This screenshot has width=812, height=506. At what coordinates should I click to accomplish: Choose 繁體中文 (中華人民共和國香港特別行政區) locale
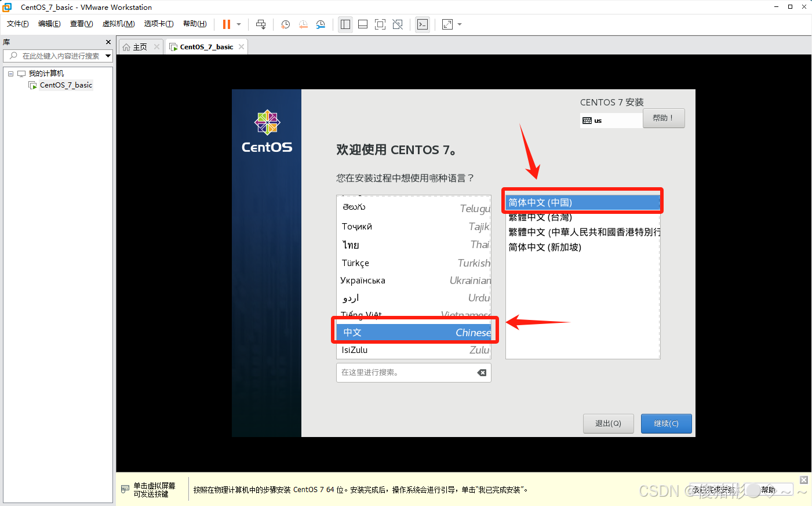pos(582,232)
